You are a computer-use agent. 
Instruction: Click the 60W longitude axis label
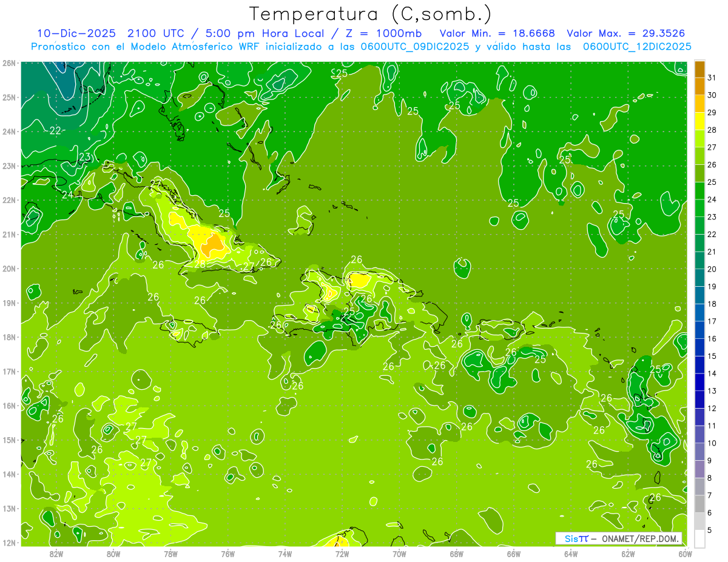coord(685,554)
